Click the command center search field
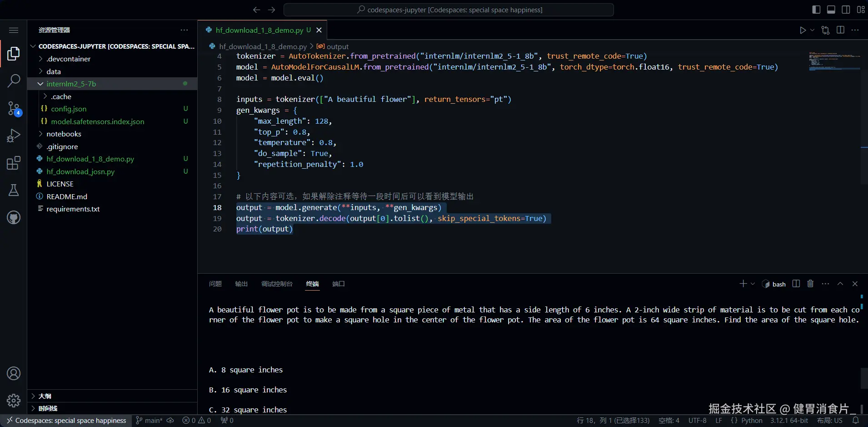The image size is (868, 427). pos(449,10)
